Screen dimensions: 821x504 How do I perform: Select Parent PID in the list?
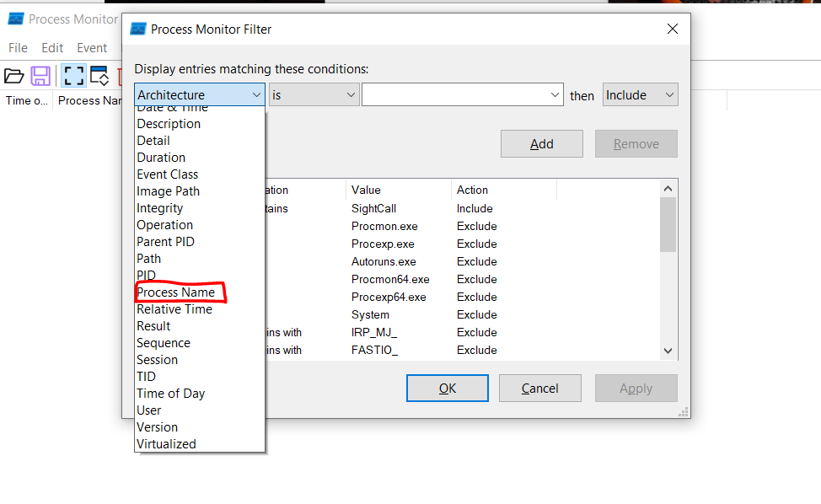click(200, 241)
